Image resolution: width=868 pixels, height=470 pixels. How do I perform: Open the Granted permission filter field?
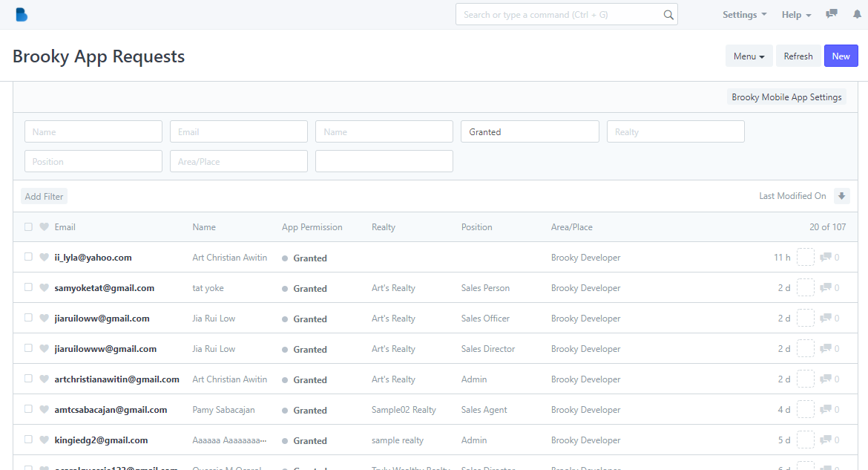tap(530, 132)
